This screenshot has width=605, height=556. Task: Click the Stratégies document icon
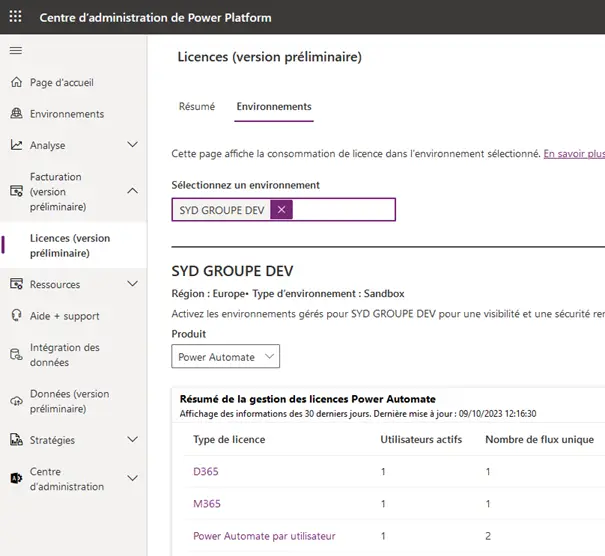coord(16,439)
